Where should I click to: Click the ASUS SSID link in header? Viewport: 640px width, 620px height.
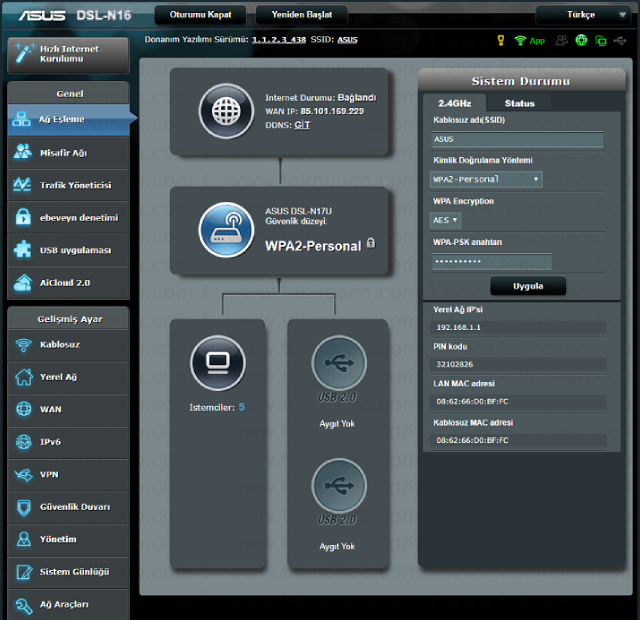click(347, 40)
